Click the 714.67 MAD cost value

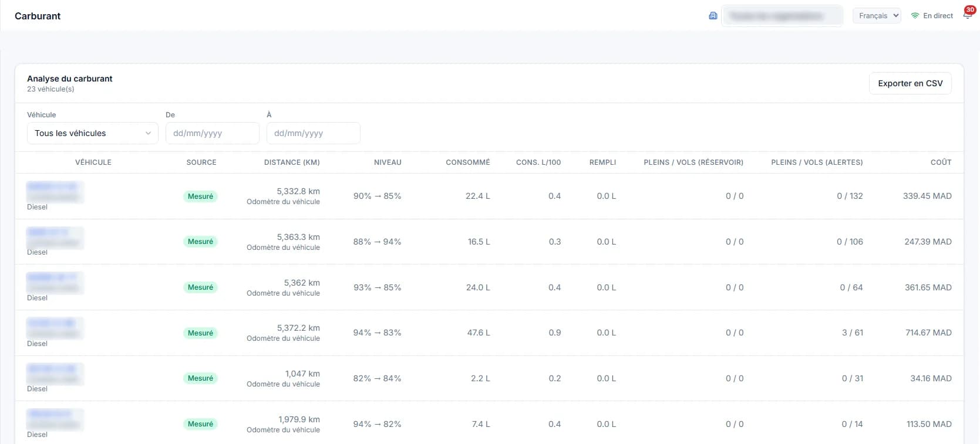click(x=928, y=333)
